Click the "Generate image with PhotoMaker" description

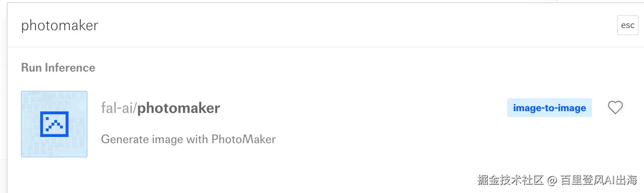point(188,139)
